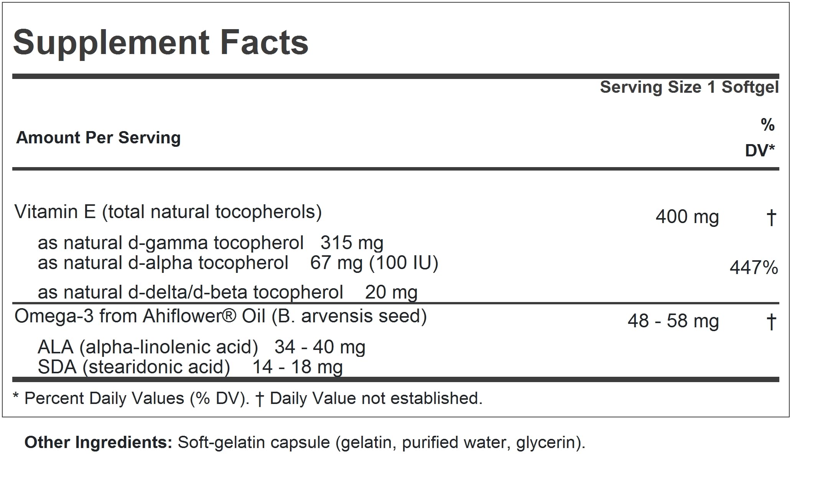Screen dimensions: 815x504
Task: Click the 48 - 58 mg Omega-3 amount
Action: (673, 321)
